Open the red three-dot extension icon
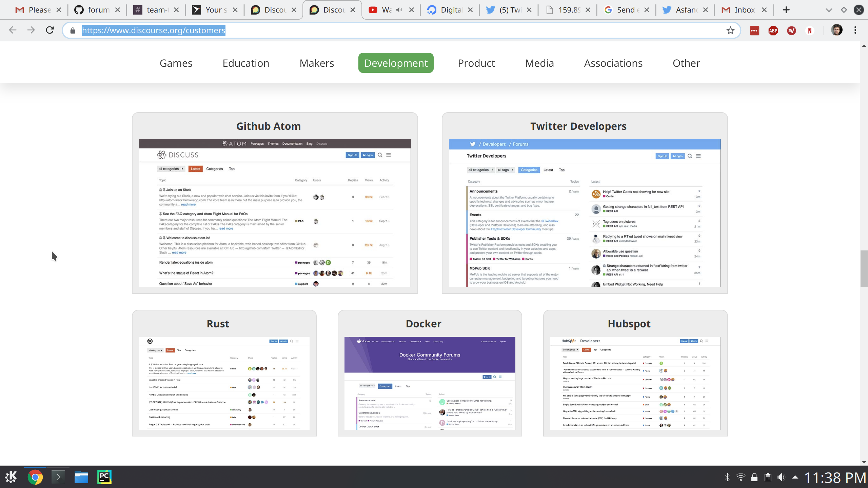 click(x=754, y=30)
